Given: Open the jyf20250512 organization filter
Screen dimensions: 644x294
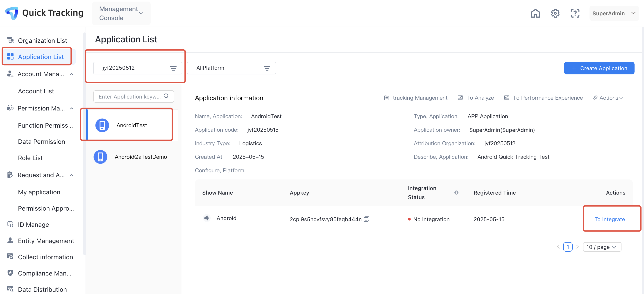Looking at the screenshot, I should 138,68.
